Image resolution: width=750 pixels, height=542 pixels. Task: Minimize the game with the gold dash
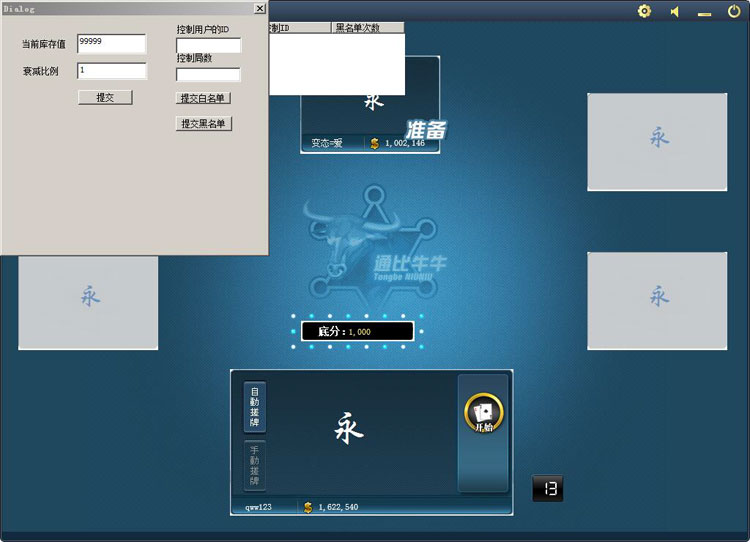pos(705,14)
